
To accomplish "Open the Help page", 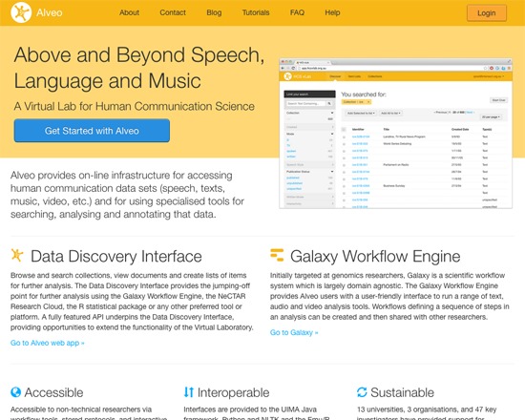I will (332, 12).
